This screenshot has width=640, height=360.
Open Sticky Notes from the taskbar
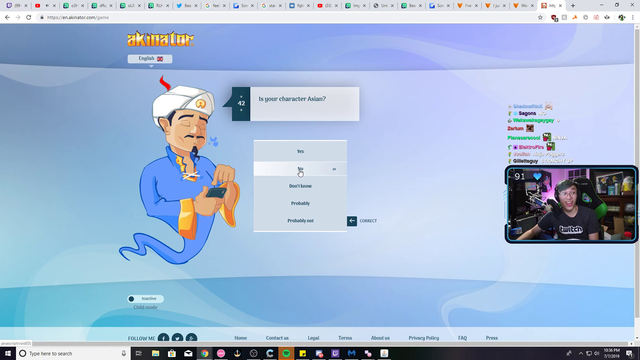(x=302, y=353)
